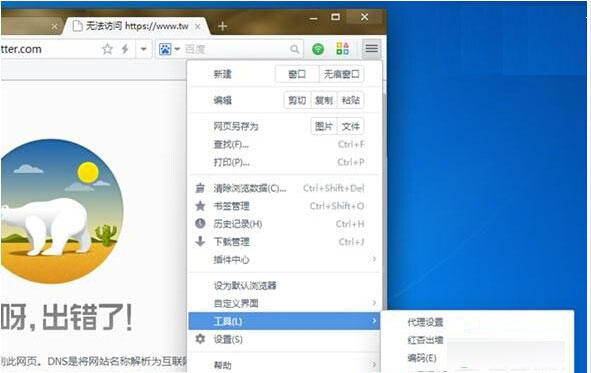The width and height of the screenshot is (591, 373).
Task: Close the 无法访问 tab
Action: 198,26
